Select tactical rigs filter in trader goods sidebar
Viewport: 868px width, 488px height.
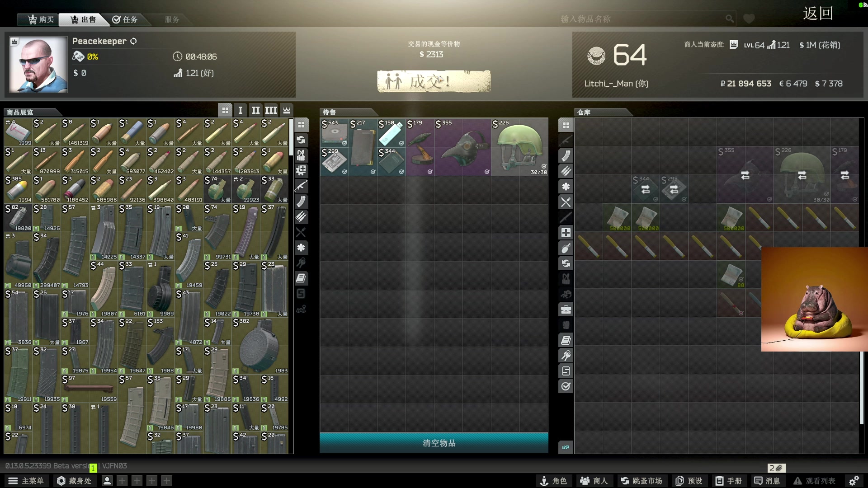coord(301,155)
